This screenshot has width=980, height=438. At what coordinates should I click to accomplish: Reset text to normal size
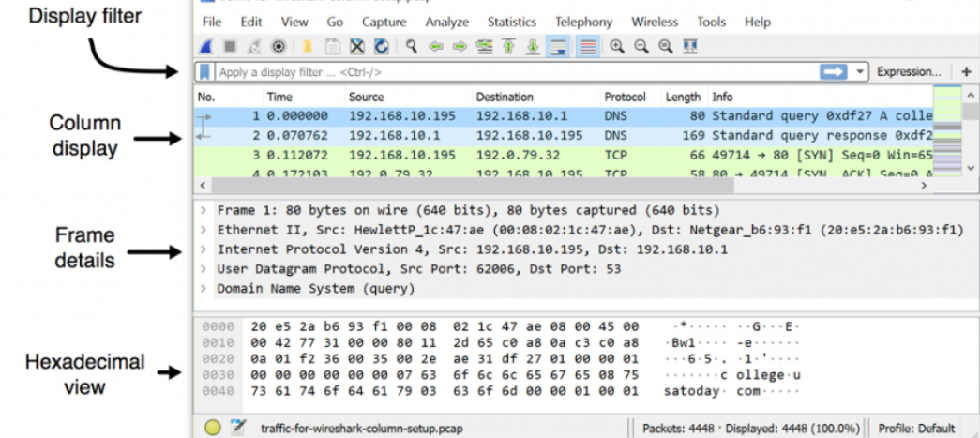pos(666,47)
